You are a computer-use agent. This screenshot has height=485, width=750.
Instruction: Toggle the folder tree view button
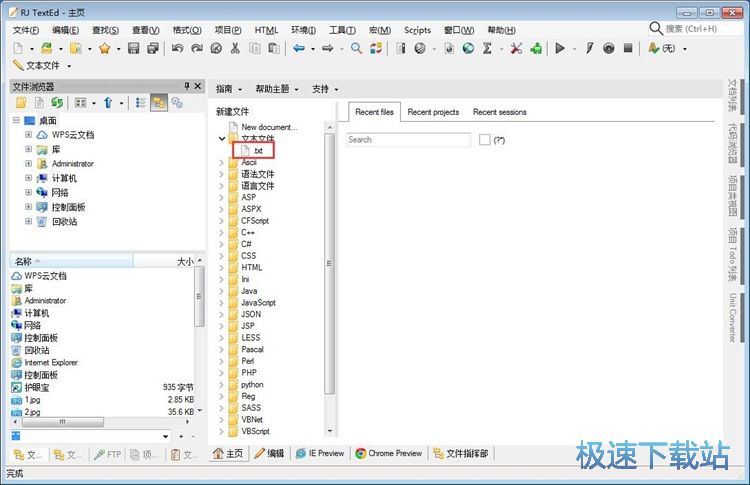click(159, 103)
